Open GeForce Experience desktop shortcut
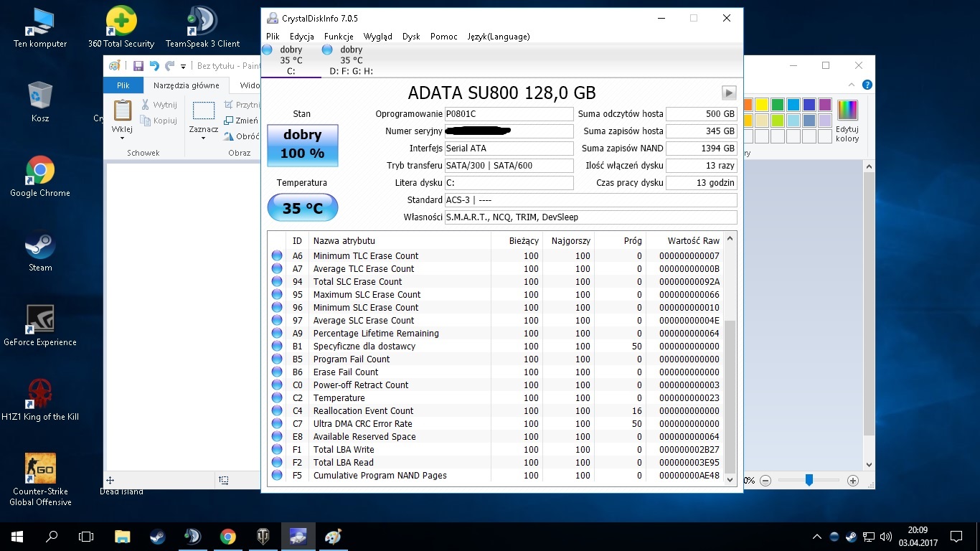This screenshot has width=980, height=551. pyautogui.click(x=40, y=325)
